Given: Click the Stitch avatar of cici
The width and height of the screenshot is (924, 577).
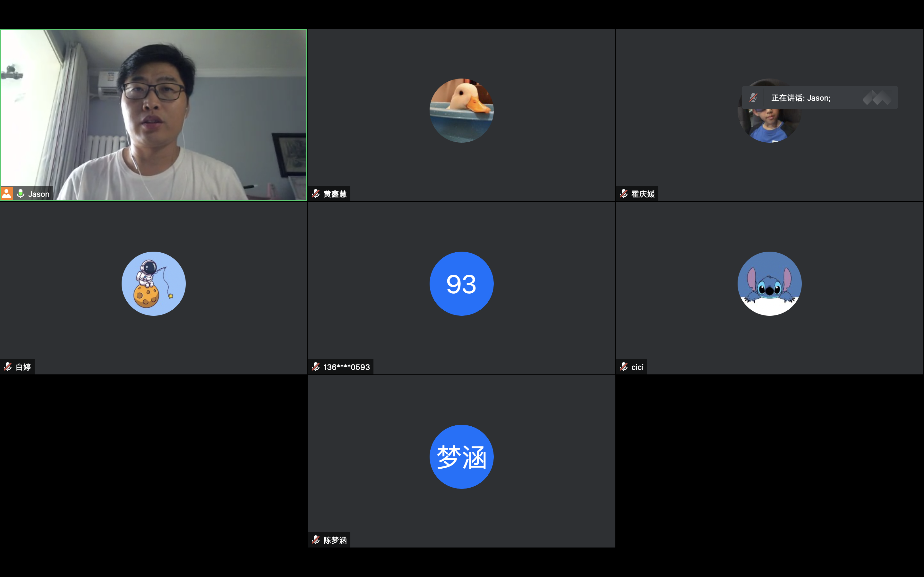Looking at the screenshot, I should (x=769, y=284).
